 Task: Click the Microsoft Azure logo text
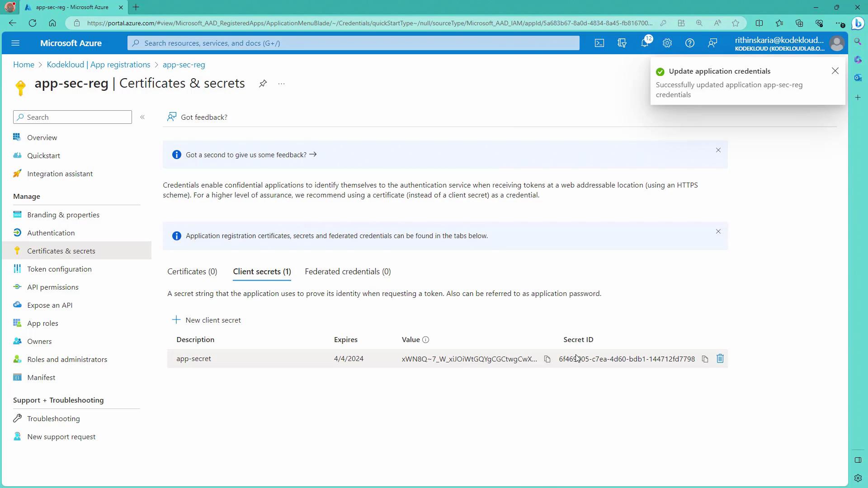click(71, 43)
